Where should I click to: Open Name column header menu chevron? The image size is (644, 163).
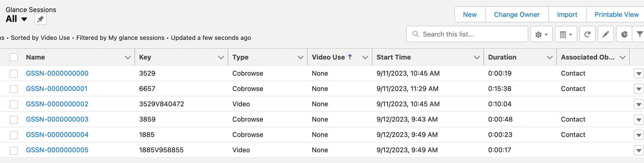pyautogui.click(x=128, y=58)
